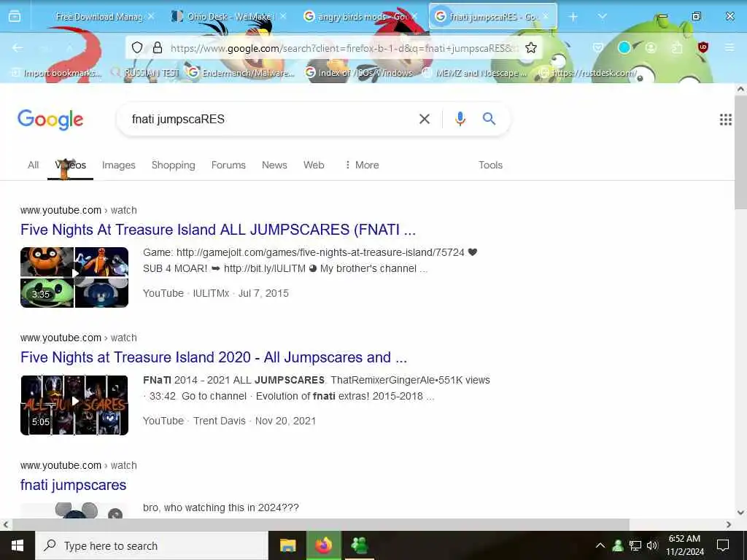Select the Images results tab

(x=119, y=165)
